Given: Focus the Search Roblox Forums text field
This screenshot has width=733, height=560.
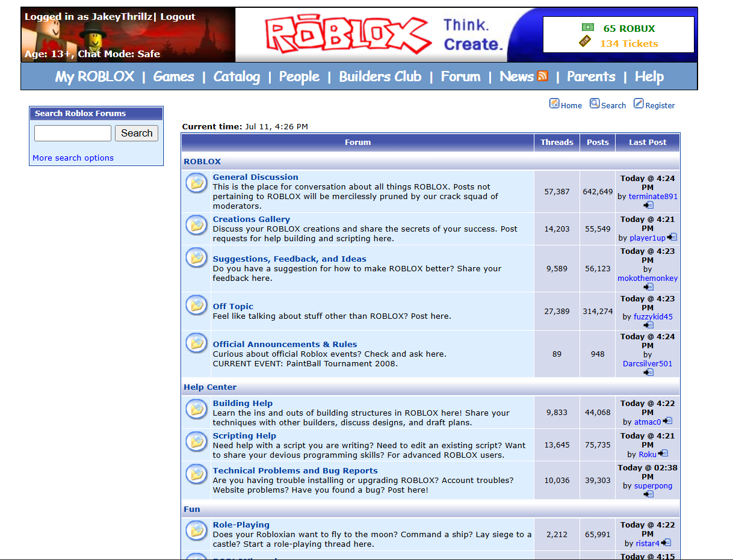Looking at the screenshot, I should click(x=73, y=134).
